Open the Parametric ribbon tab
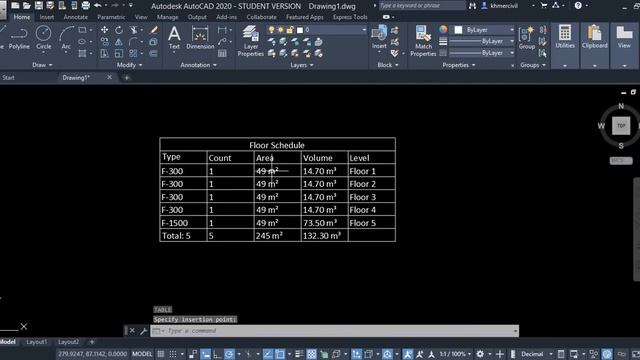The height and width of the screenshot is (360, 640). point(111,17)
